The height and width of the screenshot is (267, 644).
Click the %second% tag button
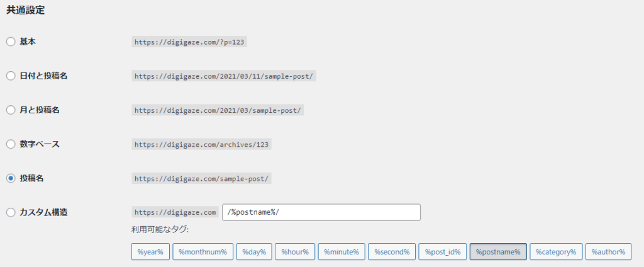click(392, 252)
